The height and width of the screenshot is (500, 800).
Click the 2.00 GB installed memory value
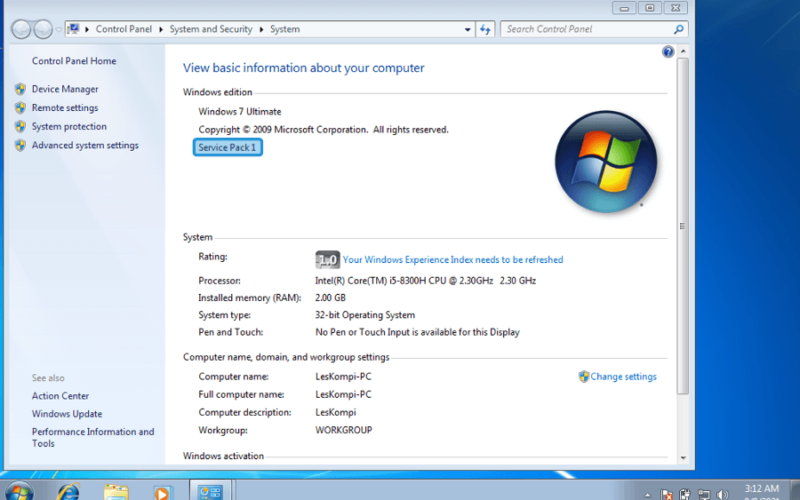[x=330, y=297]
